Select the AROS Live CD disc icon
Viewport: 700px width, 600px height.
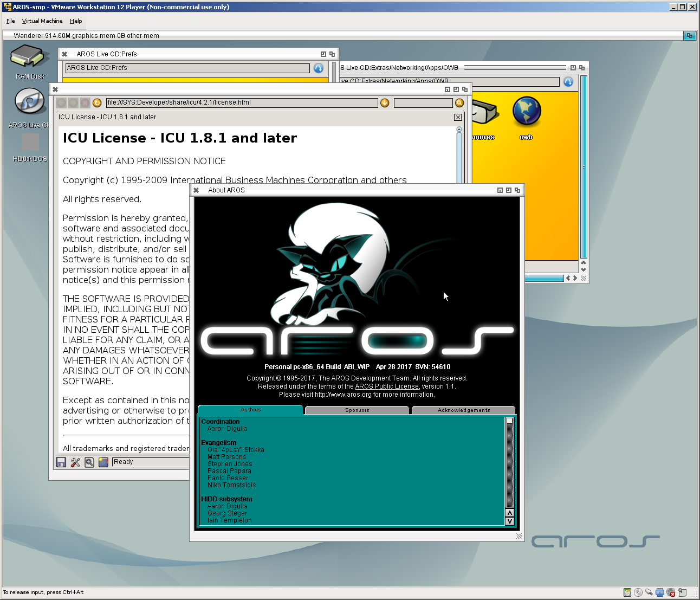coord(30,101)
